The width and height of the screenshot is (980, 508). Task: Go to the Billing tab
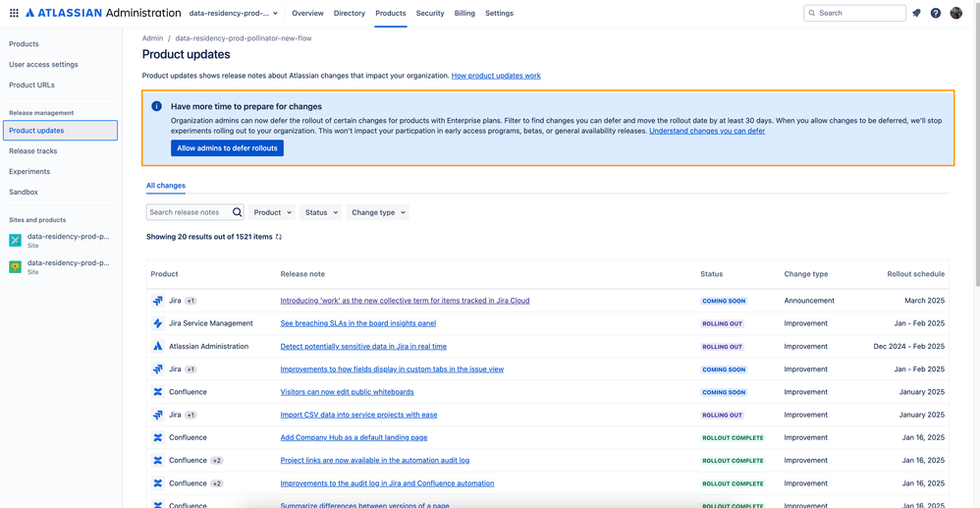click(x=464, y=13)
